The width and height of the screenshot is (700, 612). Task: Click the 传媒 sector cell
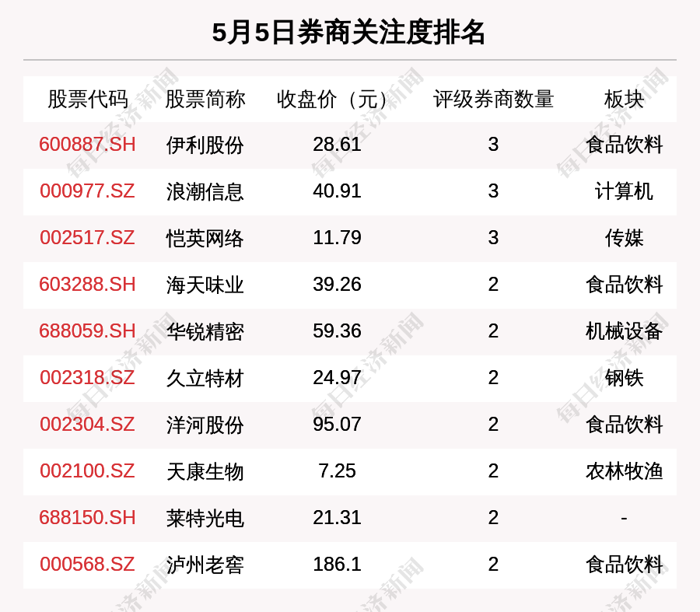point(624,239)
